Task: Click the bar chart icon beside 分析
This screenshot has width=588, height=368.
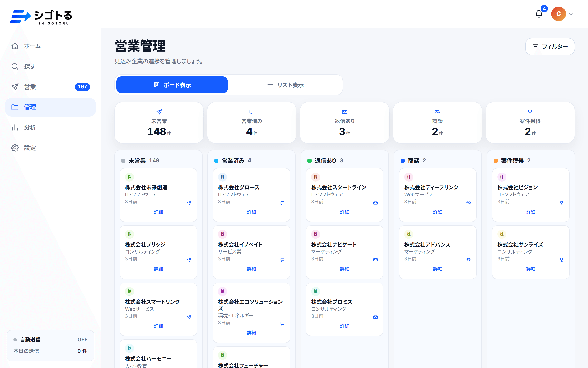Action: pos(15,128)
